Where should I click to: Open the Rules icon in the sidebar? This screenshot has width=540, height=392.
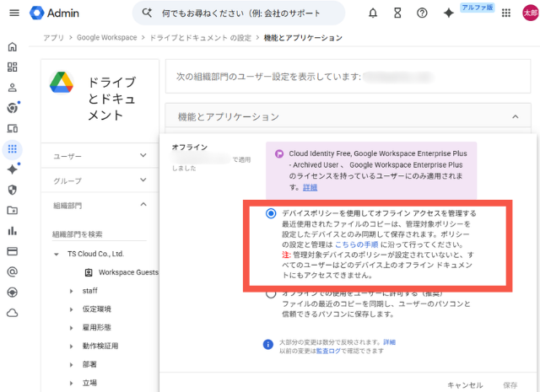(x=13, y=293)
